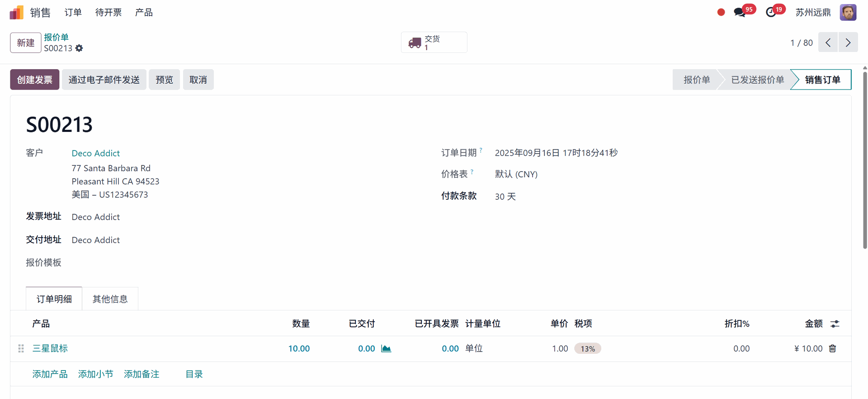This screenshot has width=868, height=399.
Task: Click the 报价单 status bar stage
Action: point(696,80)
